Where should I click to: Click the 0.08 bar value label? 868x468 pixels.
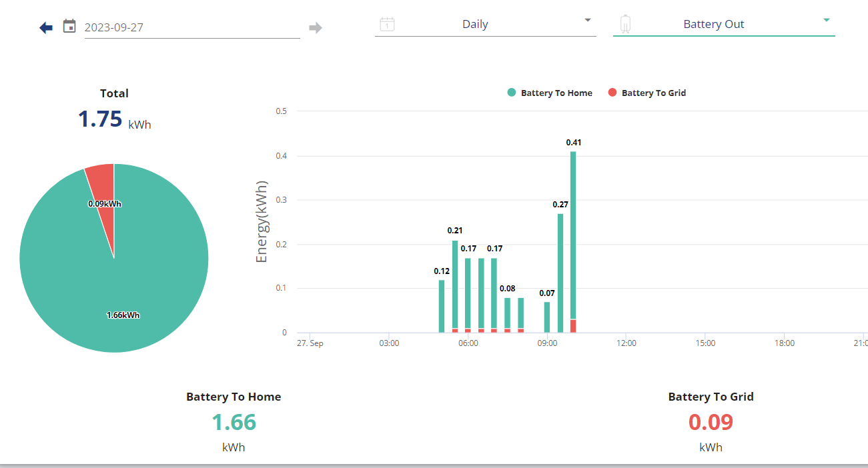[508, 289]
